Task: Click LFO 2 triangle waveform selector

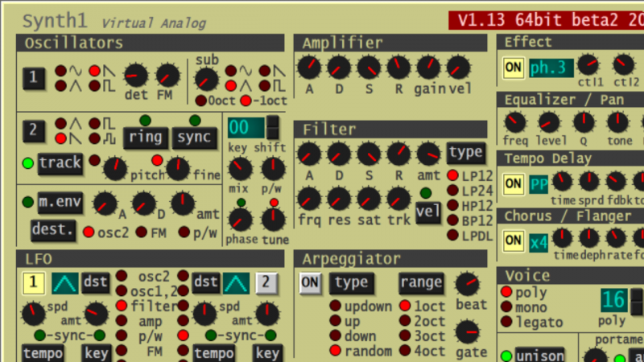Action: pyautogui.click(x=236, y=283)
